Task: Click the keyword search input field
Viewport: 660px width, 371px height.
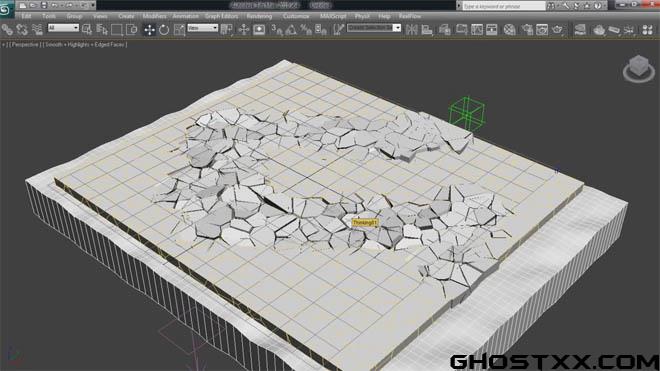Action: pos(503,6)
